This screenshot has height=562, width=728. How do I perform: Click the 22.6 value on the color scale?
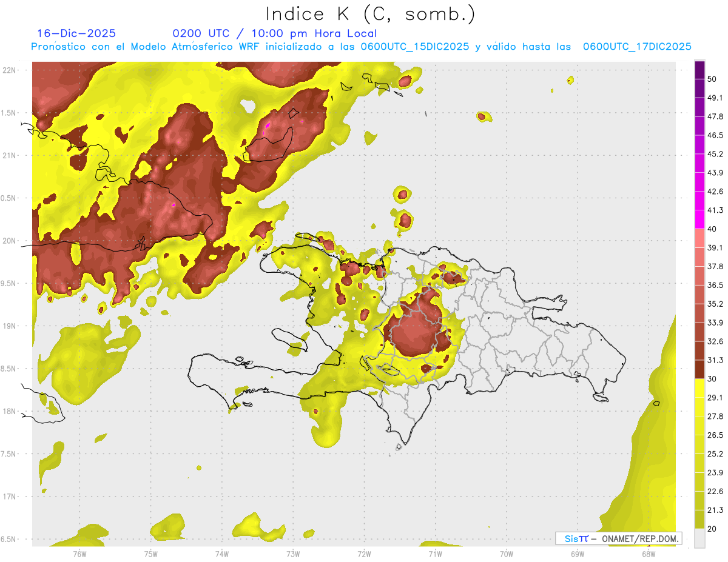[715, 491]
